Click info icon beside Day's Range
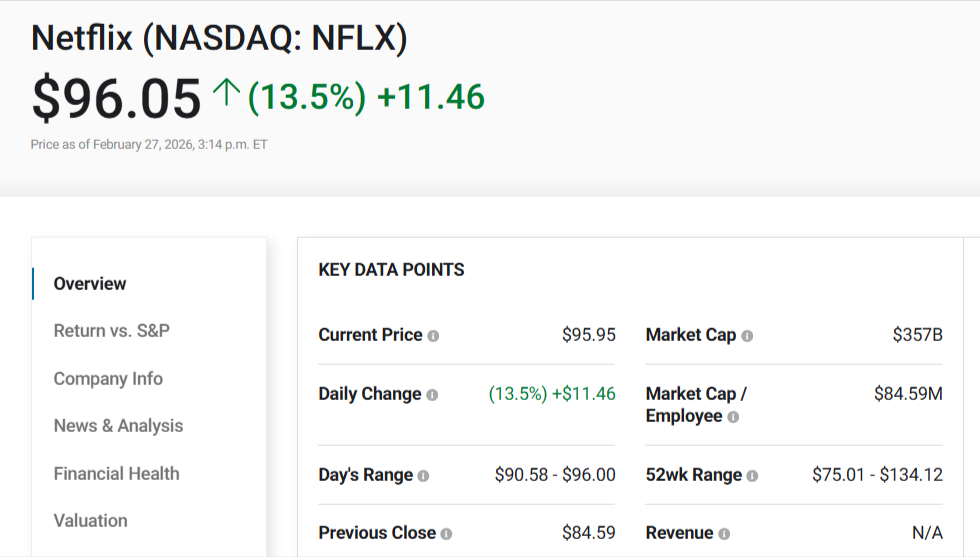This screenshot has width=980, height=557. click(x=423, y=476)
